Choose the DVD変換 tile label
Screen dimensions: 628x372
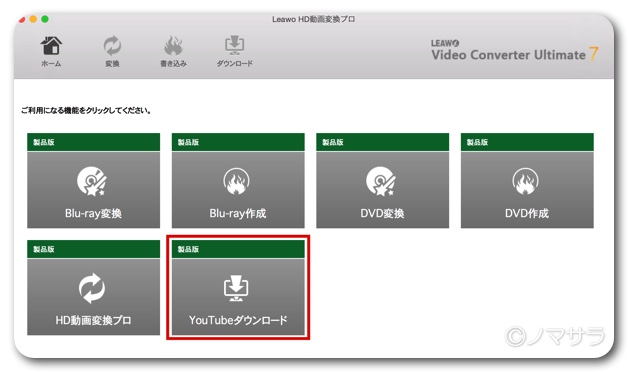pyautogui.click(x=382, y=213)
